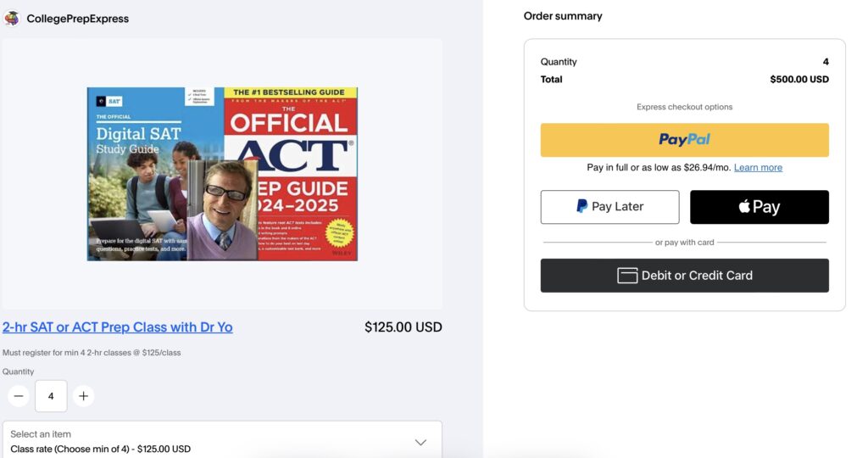Click the quantity number field showing 4
The width and height of the screenshot is (868, 458).
51,396
